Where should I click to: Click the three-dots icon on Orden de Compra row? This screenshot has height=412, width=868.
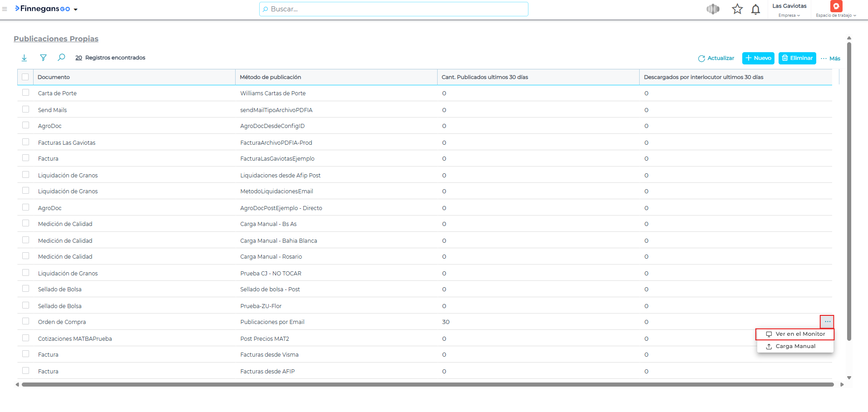tap(827, 322)
